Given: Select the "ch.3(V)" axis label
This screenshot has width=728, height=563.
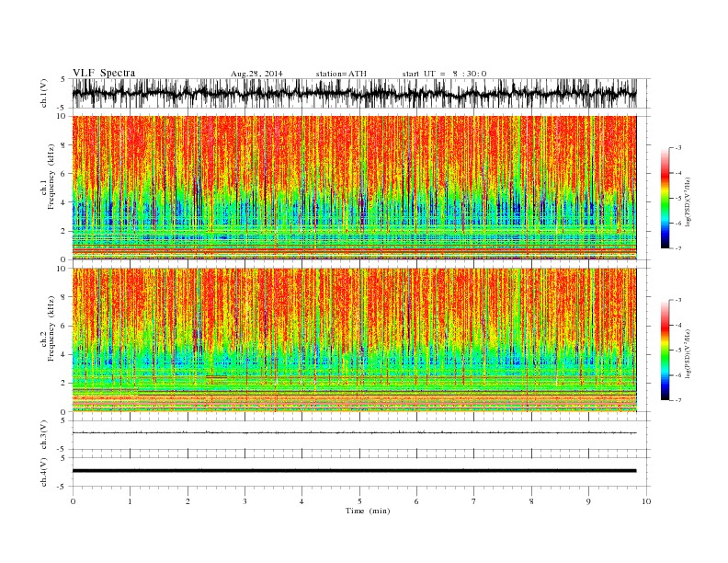Looking at the screenshot, I should tap(44, 435).
